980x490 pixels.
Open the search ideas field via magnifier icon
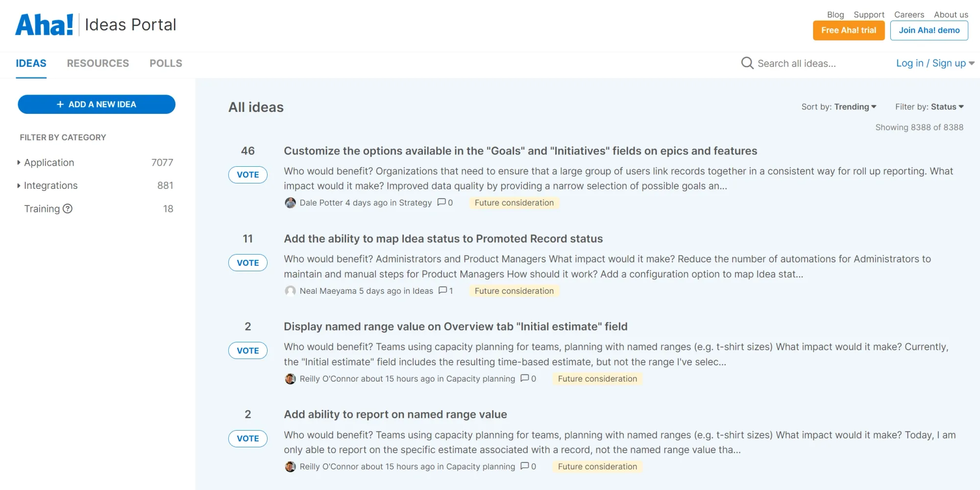coord(747,63)
